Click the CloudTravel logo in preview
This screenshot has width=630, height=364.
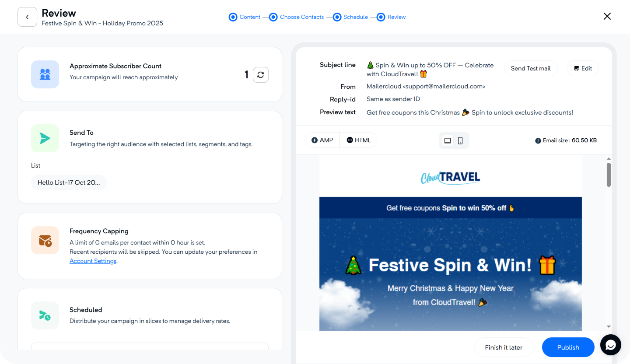[x=451, y=177]
